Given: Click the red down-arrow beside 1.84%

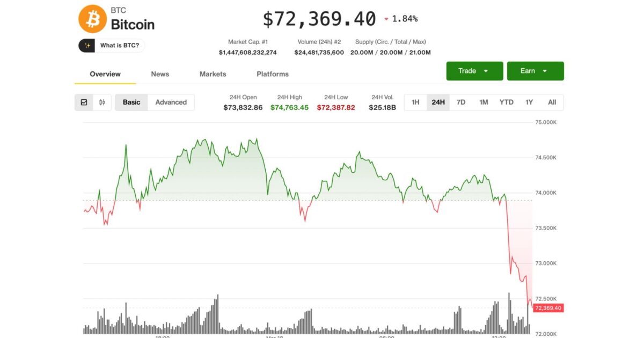Looking at the screenshot, I should (x=387, y=18).
